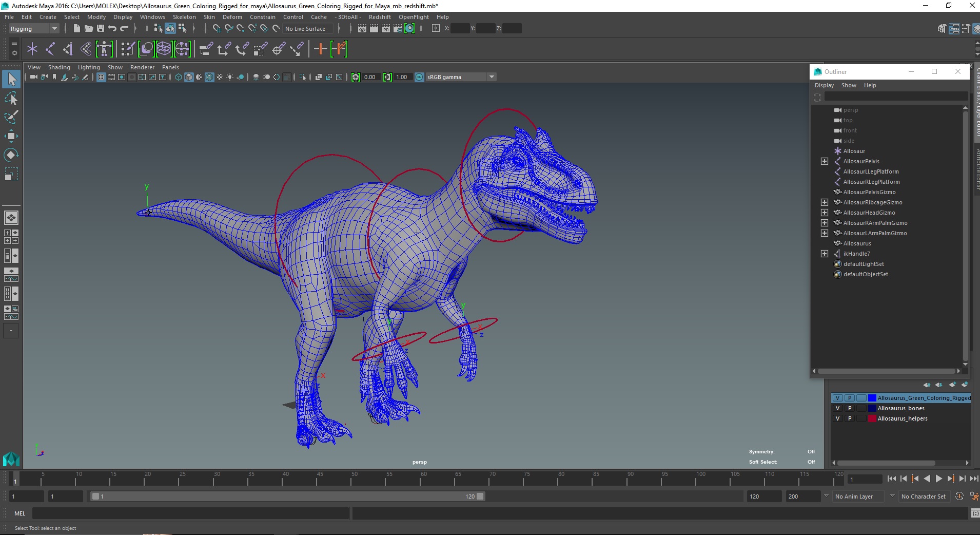Go to start of playback range
The width and height of the screenshot is (980, 535).
pos(892,479)
